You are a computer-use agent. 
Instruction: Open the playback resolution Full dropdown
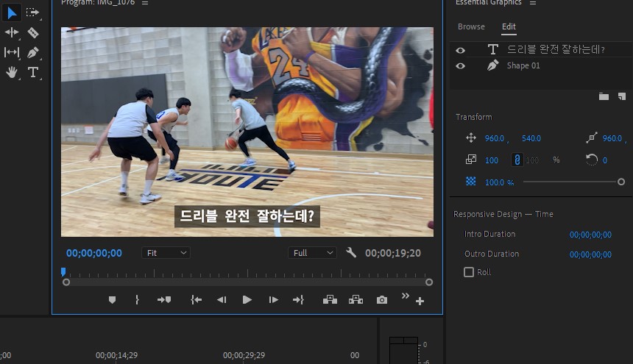313,253
